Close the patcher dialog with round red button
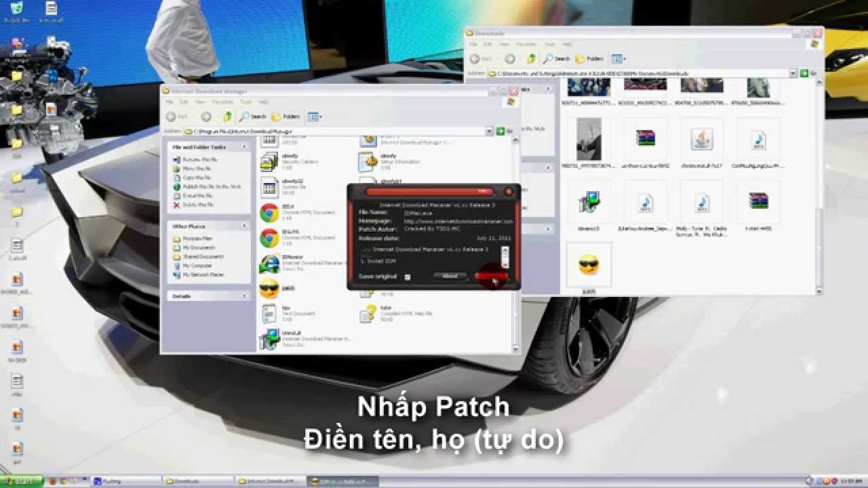 (509, 192)
